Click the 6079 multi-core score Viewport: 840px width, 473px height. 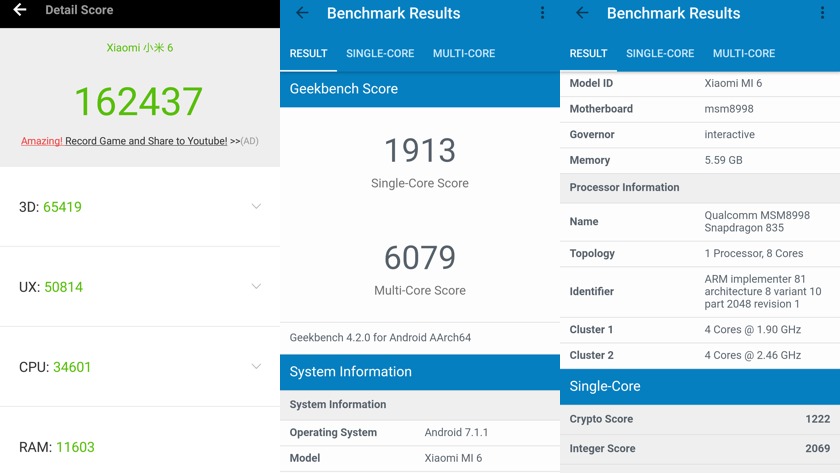tap(420, 258)
